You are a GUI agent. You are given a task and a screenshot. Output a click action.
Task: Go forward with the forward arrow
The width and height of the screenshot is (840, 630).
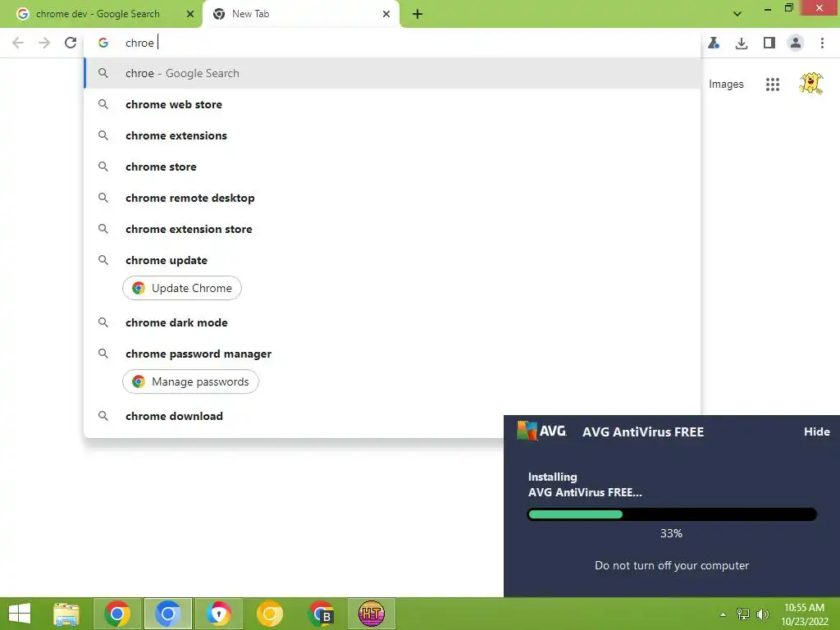[x=44, y=43]
